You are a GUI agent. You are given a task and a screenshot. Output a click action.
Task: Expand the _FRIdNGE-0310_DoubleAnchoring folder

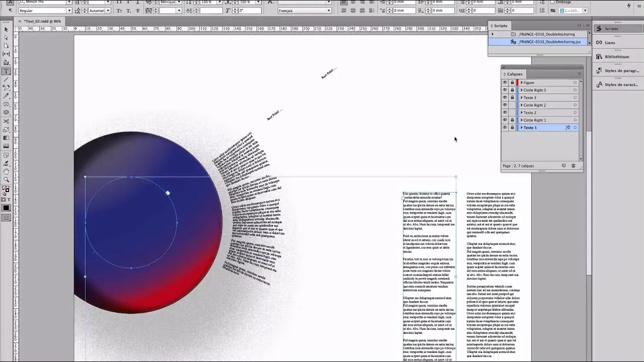click(493, 34)
